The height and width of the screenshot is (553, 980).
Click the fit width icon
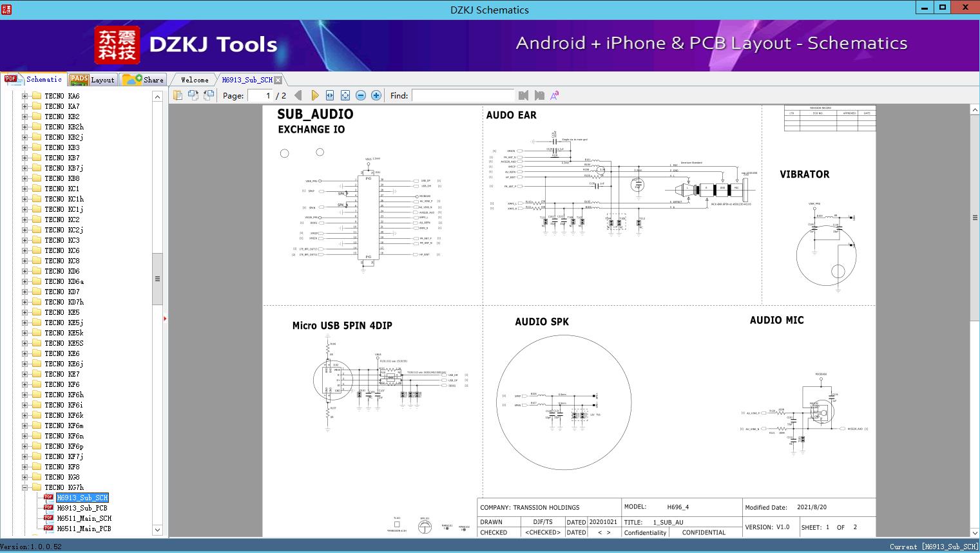point(330,95)
